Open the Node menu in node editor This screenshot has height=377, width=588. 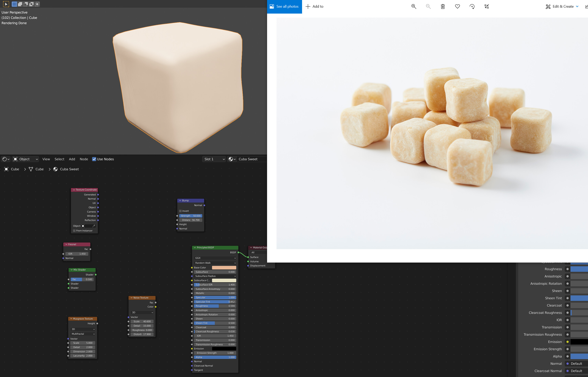(84, 159)
